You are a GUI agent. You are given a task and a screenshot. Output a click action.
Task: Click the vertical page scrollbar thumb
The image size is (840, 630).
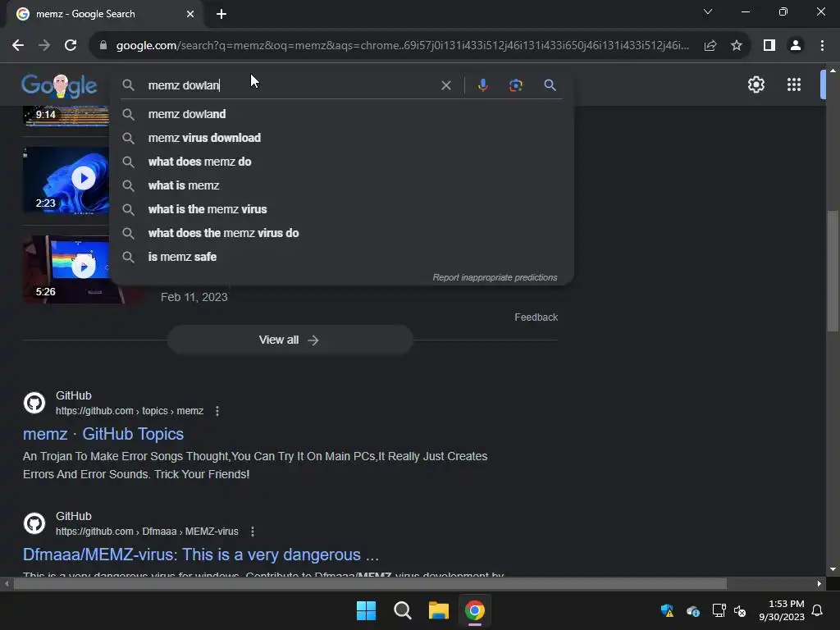832,272
